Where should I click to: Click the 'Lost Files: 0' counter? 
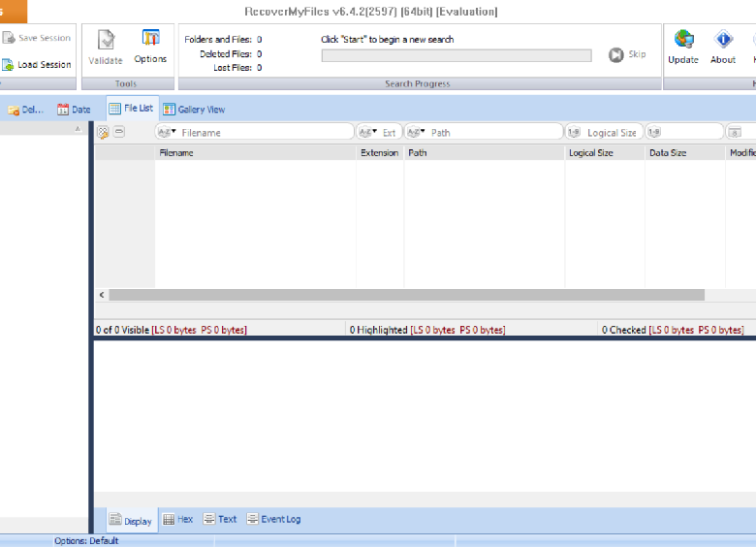click(x=237, y=68)
